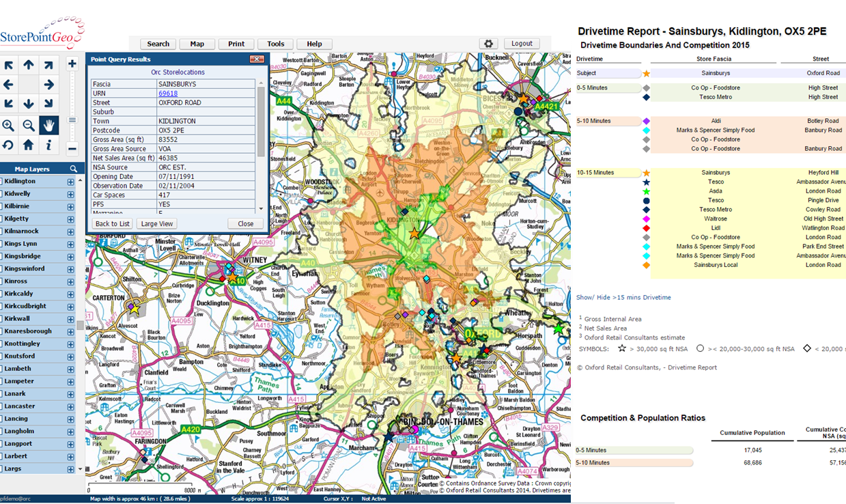Return map to home extent

(x=29, y=145)
